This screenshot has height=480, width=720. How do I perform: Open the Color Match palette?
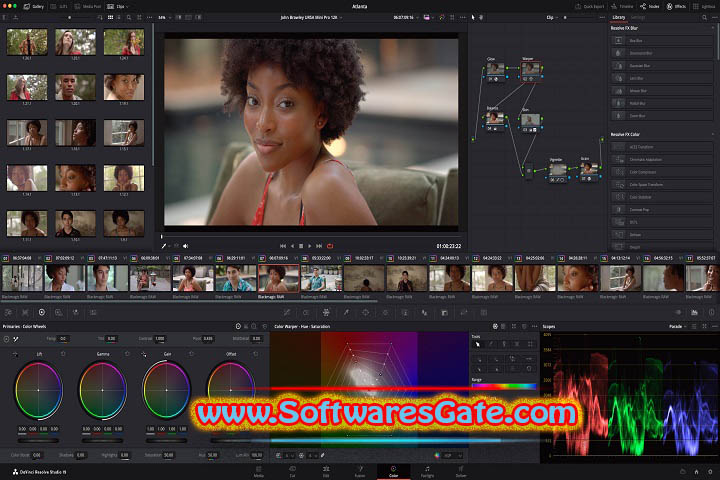[x=25, y=312]
